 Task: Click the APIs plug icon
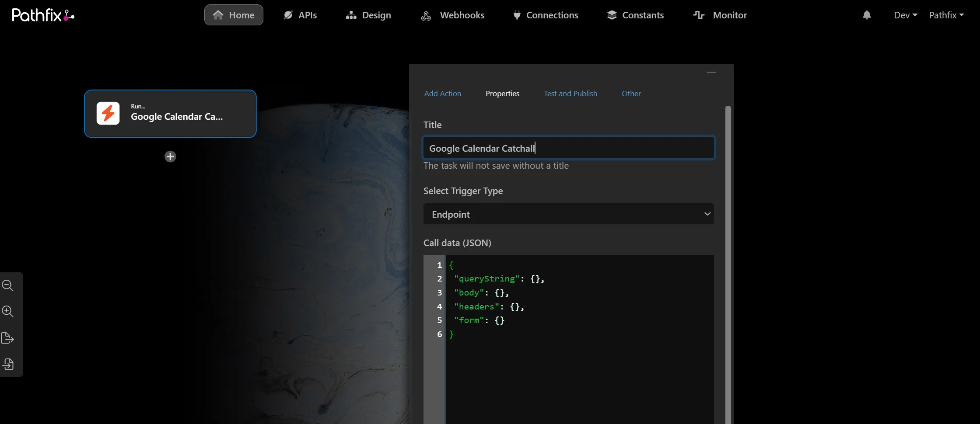coord(288,15)
